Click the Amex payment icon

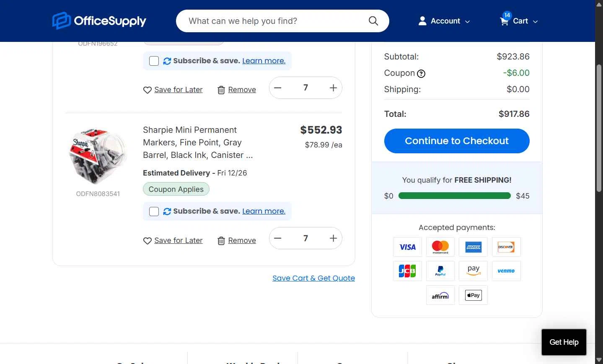(x=474, y=247)
